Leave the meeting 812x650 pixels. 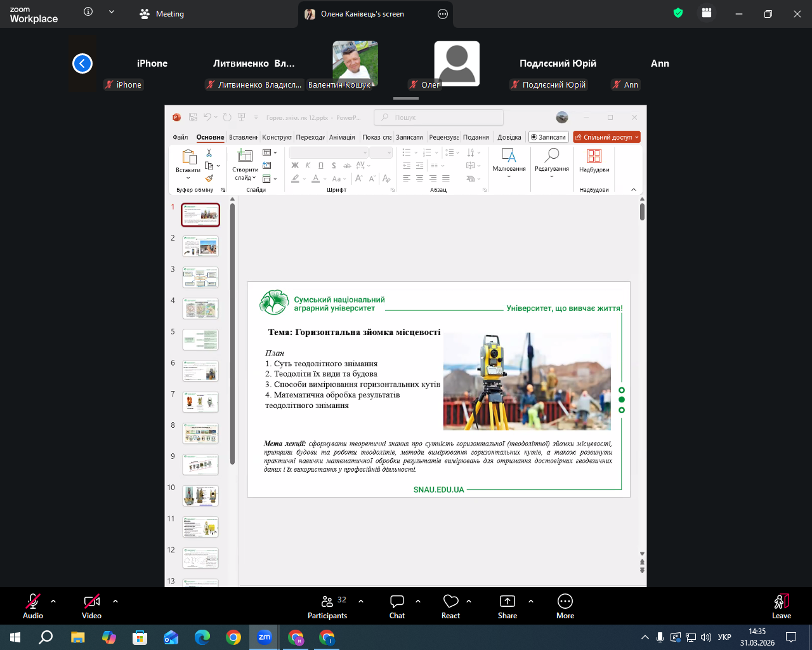coord(781,606)
